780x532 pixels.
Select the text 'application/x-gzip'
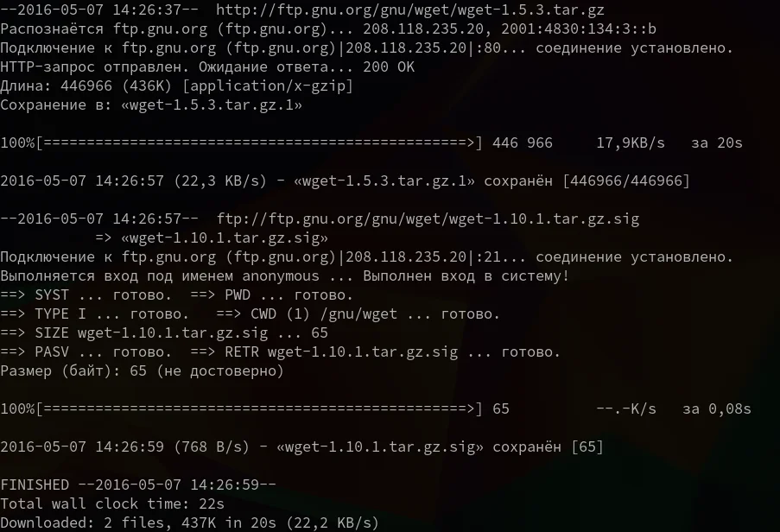(268, 86)
